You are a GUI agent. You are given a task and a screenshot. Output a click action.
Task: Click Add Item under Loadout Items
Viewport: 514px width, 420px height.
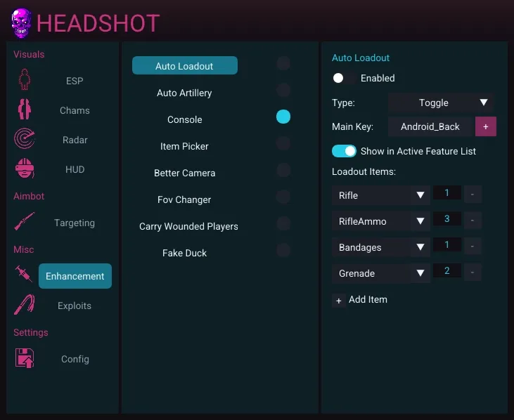coord(360,300)
